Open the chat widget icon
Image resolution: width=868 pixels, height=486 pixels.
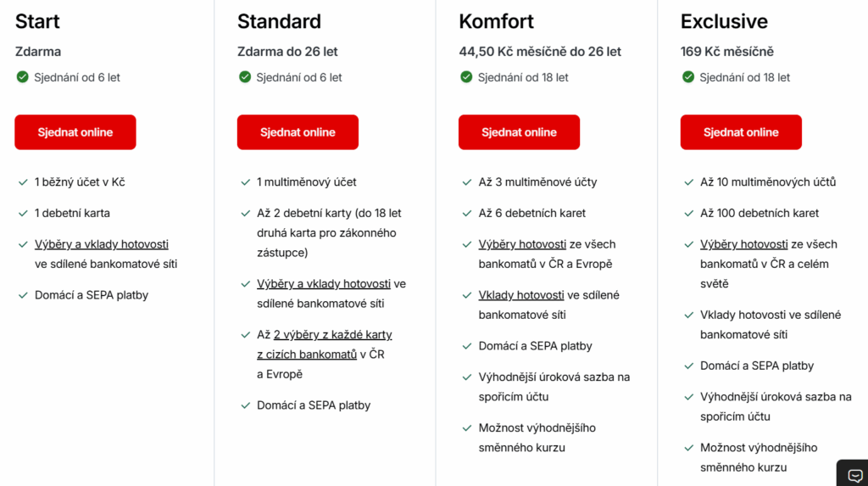click(x=854, y=475)
